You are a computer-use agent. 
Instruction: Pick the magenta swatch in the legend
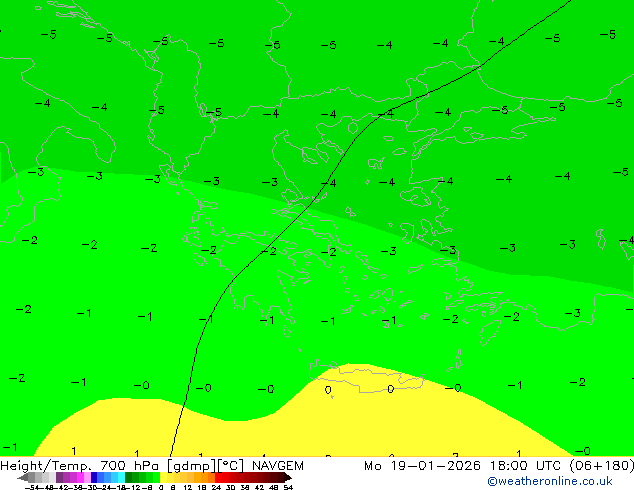(x=80, y=477)
